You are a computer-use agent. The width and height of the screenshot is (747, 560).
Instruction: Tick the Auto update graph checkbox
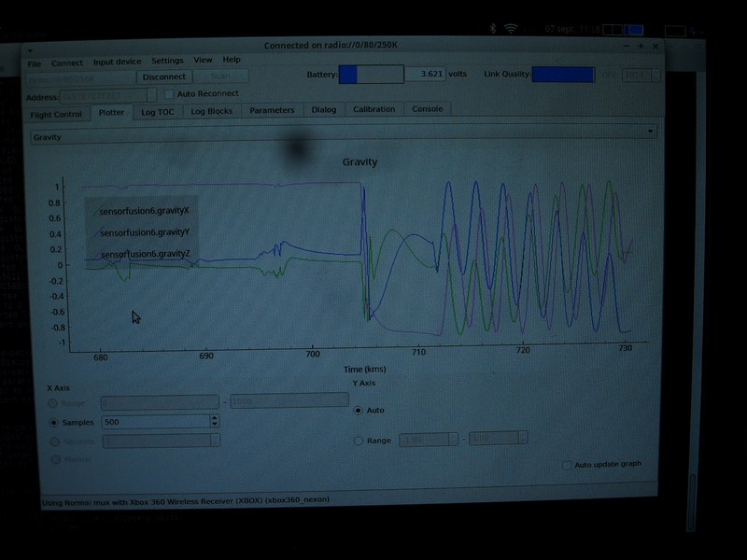tap(568, 465)
